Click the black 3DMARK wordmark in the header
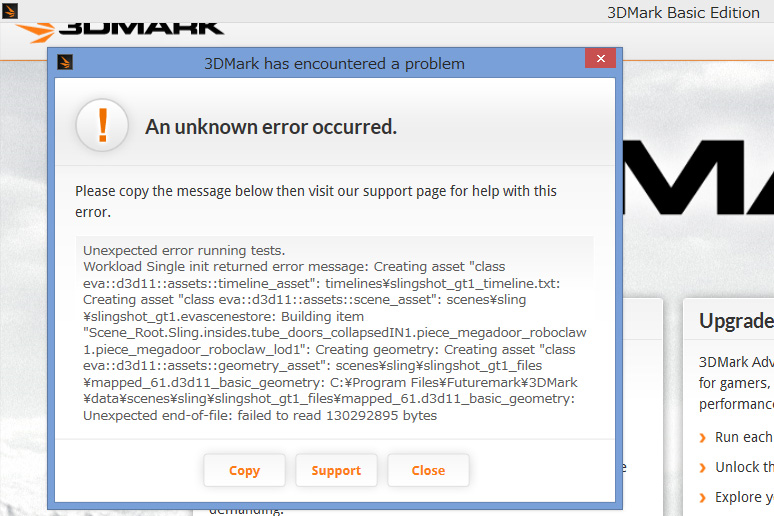Image resolution: width=774 pixels, height=516 pixels. [x=141, y=29]
